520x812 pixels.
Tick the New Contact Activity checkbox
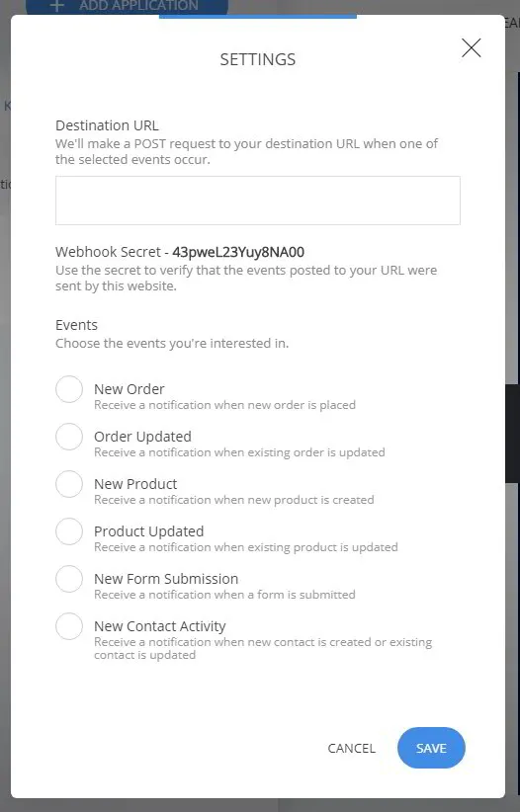(x=69, y=626)
